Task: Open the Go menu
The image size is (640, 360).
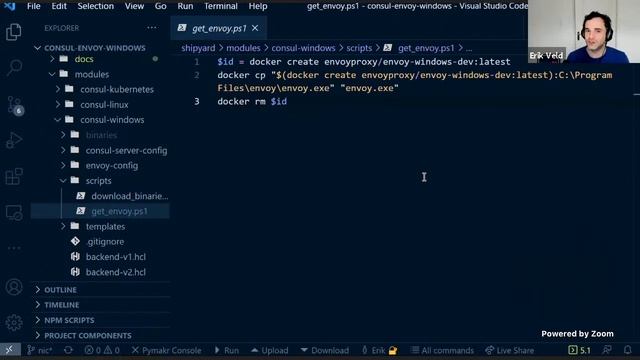Action: coord(160,6)
